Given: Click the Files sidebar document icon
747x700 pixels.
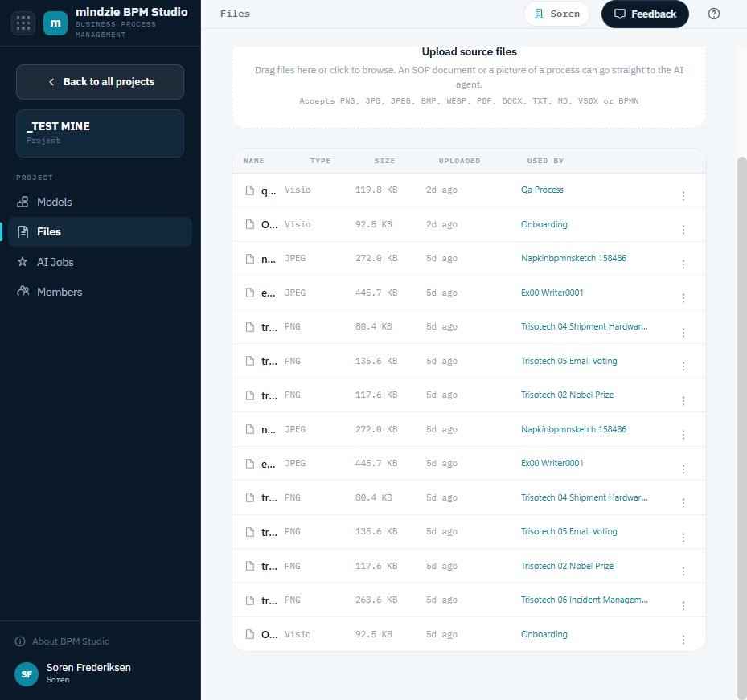Looking at the screenshot, I should (x=23, y=232).
